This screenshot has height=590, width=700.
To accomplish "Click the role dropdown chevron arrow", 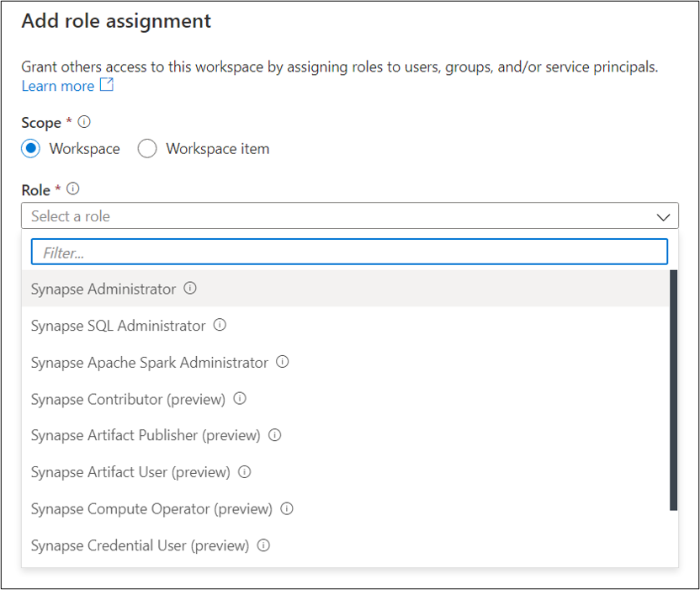I will tap(662, 217).
